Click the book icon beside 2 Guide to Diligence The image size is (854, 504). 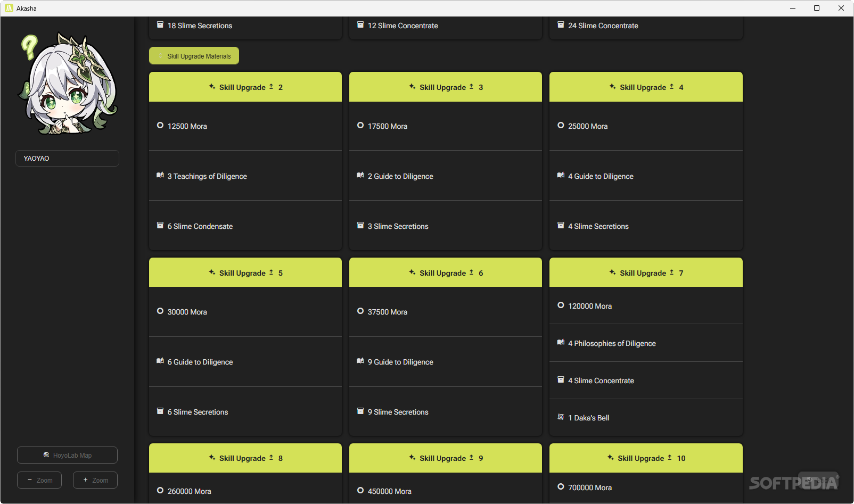click(360, 175)
